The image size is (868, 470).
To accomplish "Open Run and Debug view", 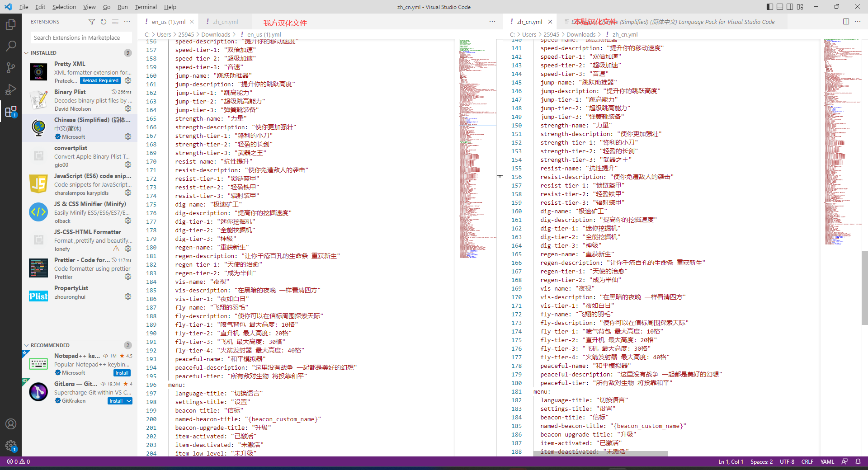I will point(11,89).
